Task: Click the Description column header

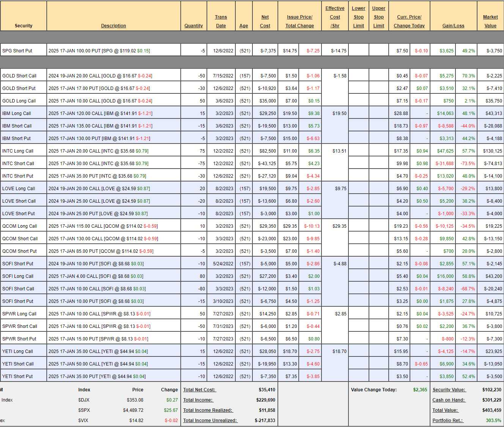Action: coord(113,26)
